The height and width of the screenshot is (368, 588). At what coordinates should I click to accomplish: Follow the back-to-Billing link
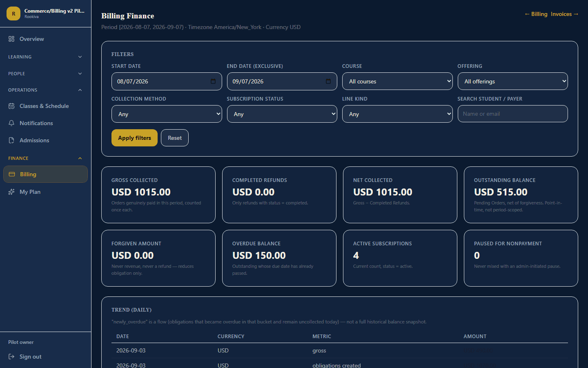(536, 14)
